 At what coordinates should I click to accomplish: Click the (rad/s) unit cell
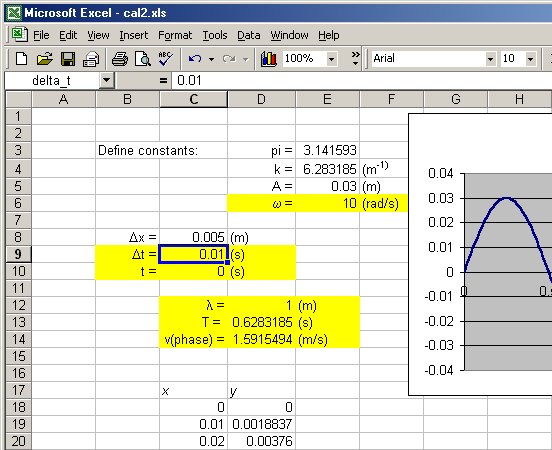[384, 203]
